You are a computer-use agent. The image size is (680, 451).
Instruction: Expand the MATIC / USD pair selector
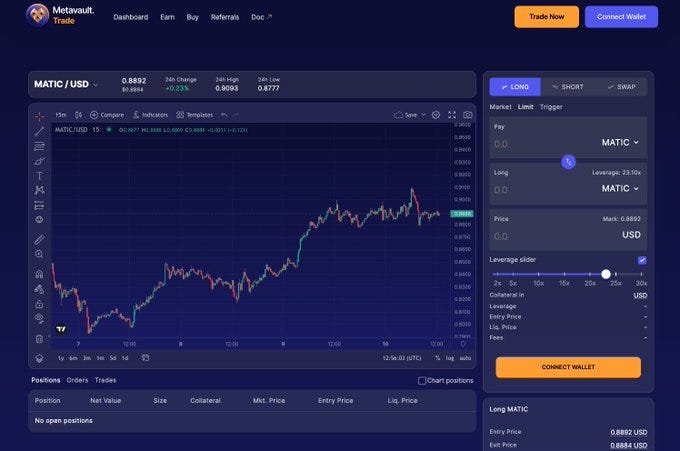tap(66, 84)
